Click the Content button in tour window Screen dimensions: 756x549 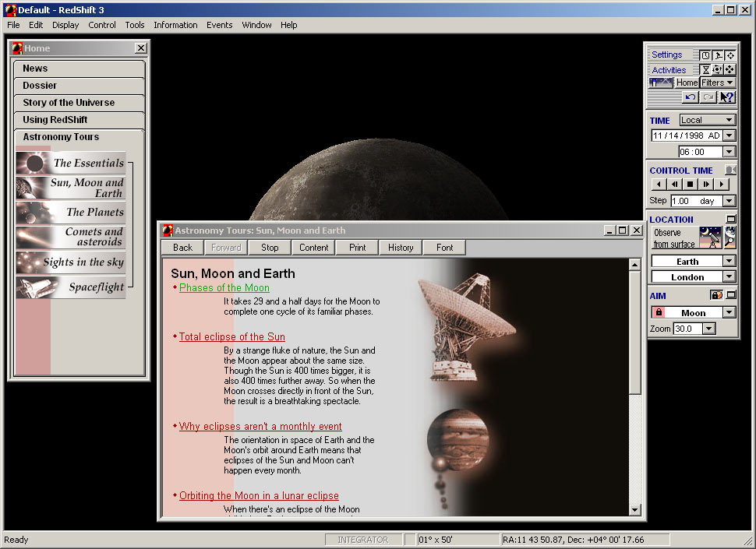click(313, 248)
